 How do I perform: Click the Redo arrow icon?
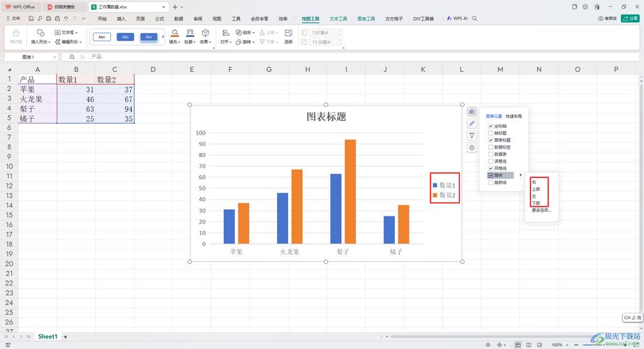coord(75,19)
